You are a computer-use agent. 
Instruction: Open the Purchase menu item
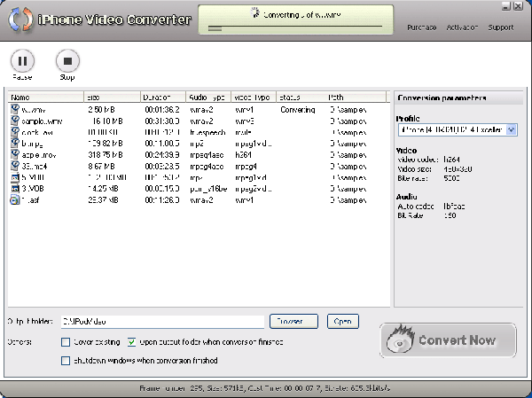[x=421, y=27]
